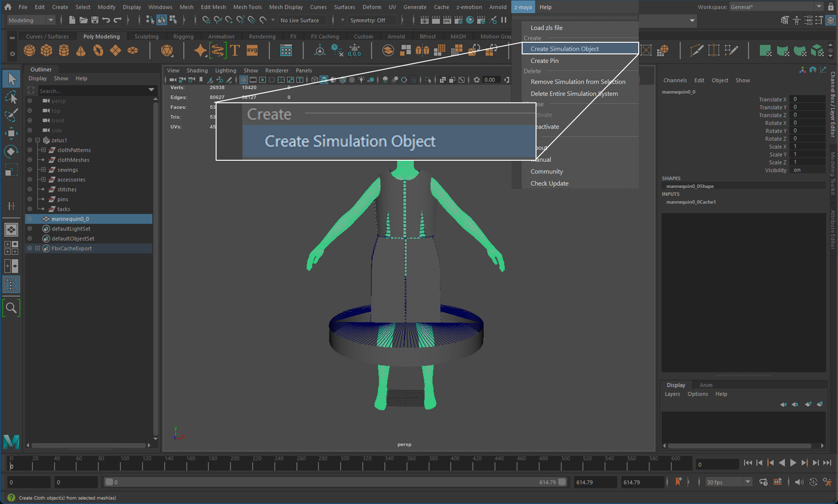Viewport: 838px width, 504px height.
Task: Toggle viewport Use All Lights bulb icon
Action: coord(361,80)
